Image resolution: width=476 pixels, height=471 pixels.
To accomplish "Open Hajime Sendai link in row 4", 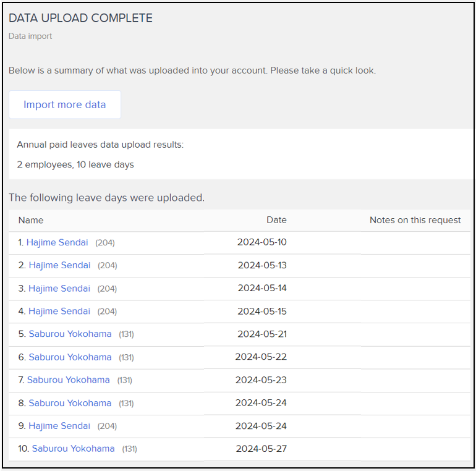I will 59,311.
